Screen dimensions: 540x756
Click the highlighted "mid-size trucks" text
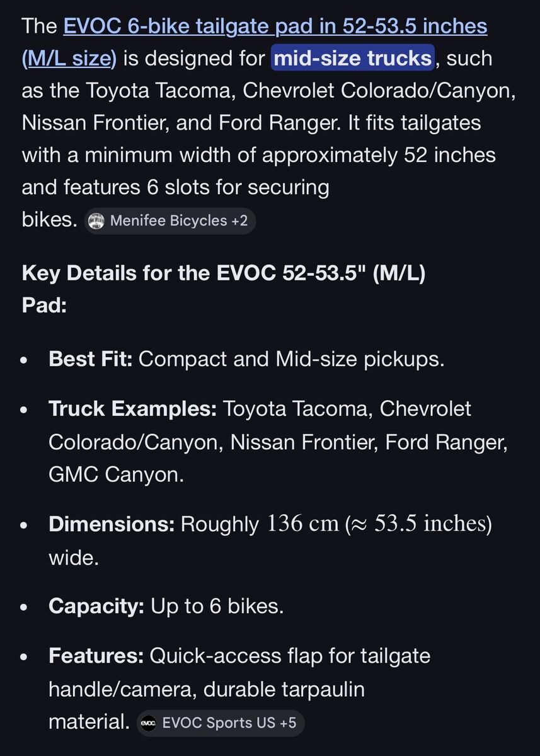coord(353,59)
